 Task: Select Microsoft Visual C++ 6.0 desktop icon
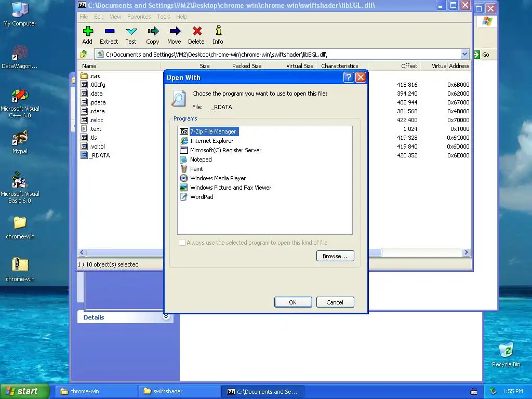[x=20, y=103]
